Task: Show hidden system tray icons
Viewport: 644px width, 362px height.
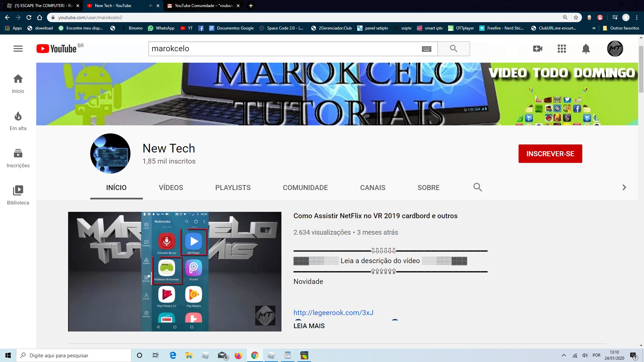Action: pos(564,355)
